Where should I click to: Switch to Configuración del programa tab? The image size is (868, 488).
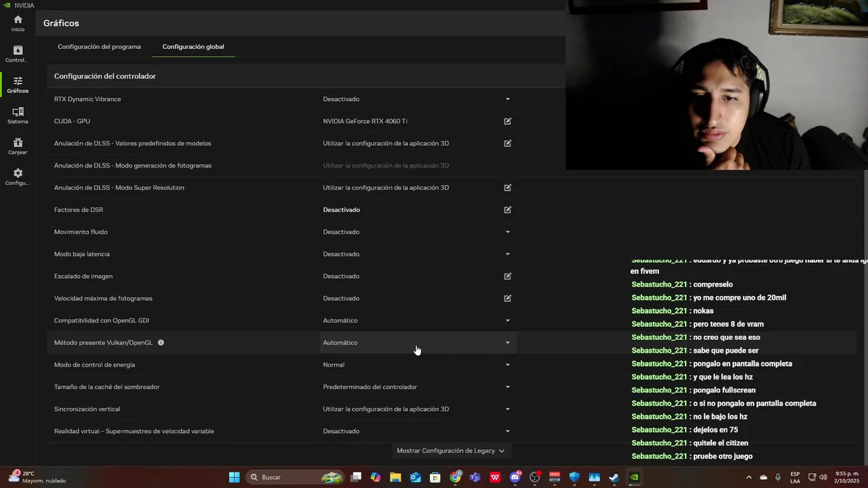click(x=99, y=47)
